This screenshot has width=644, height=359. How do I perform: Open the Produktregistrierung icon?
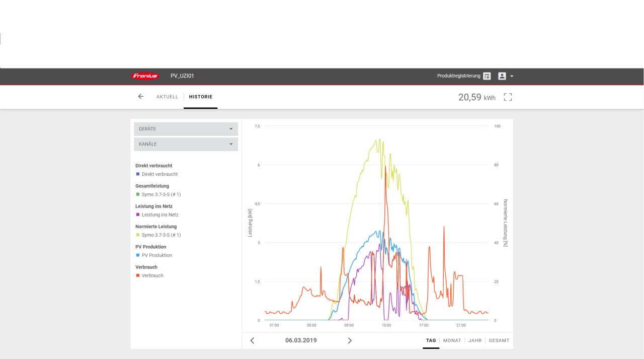(x=487, y=76)
